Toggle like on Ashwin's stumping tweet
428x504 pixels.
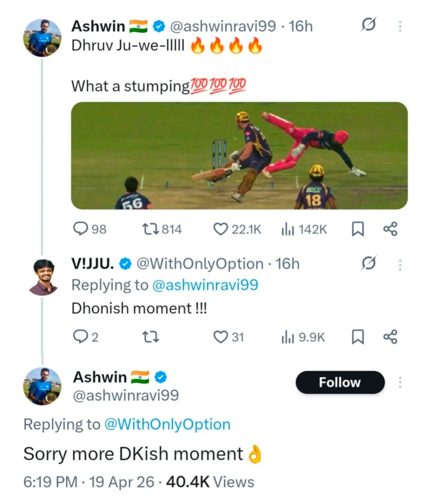point(222,229)
